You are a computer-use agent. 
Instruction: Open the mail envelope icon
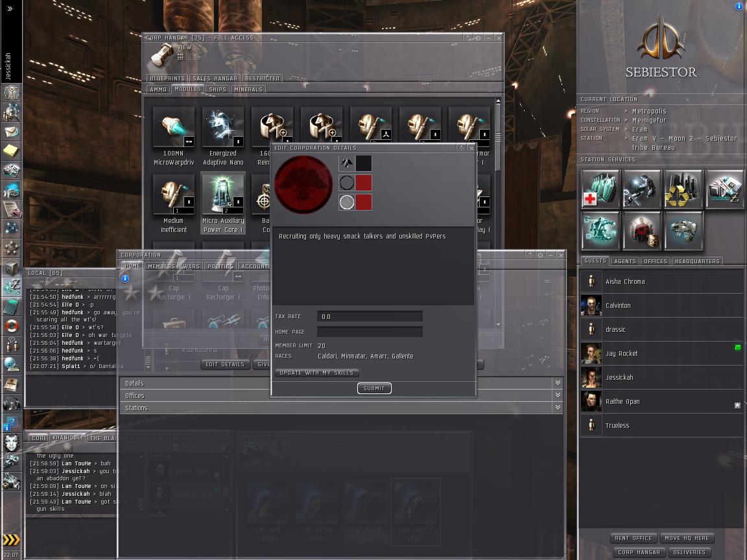12,132
